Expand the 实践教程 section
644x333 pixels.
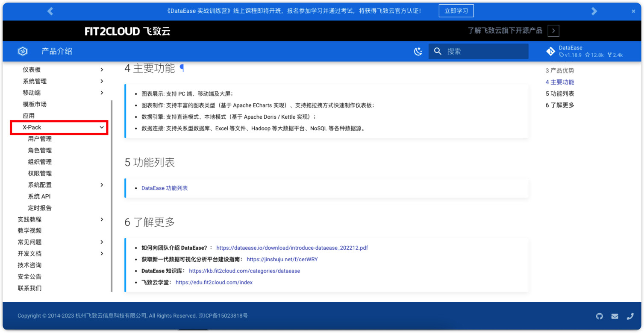[102, 219]
